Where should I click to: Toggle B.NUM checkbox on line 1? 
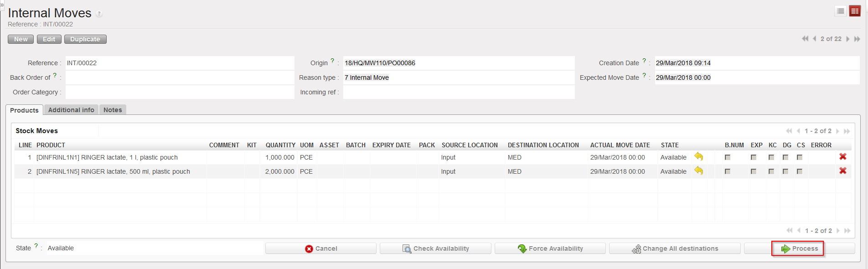(728, 157)
